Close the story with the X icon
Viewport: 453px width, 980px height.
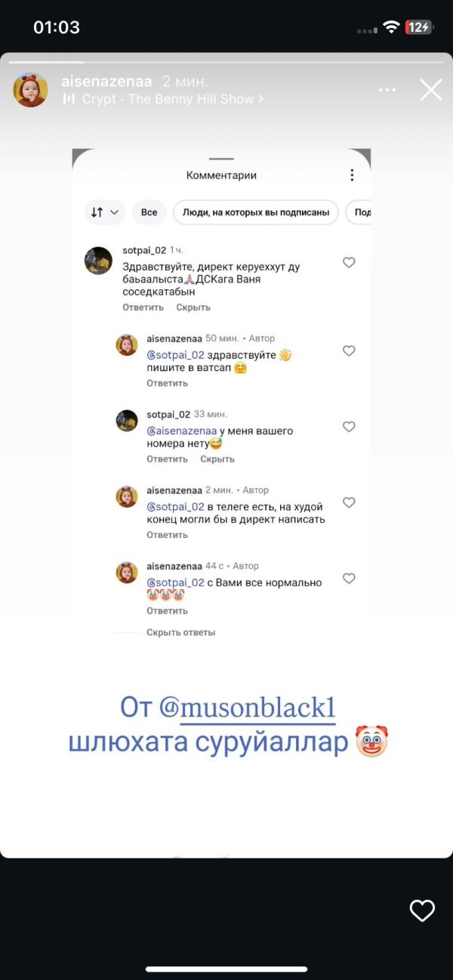[431, 91]
